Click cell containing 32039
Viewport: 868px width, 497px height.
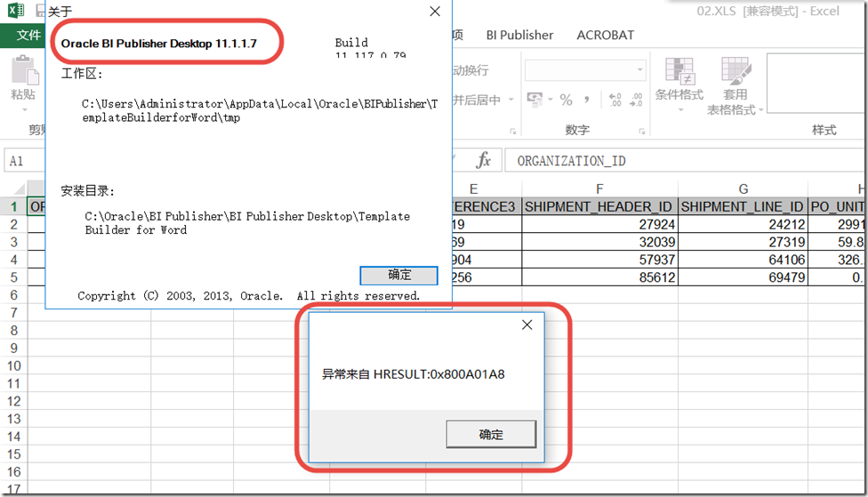click(599, 242)
